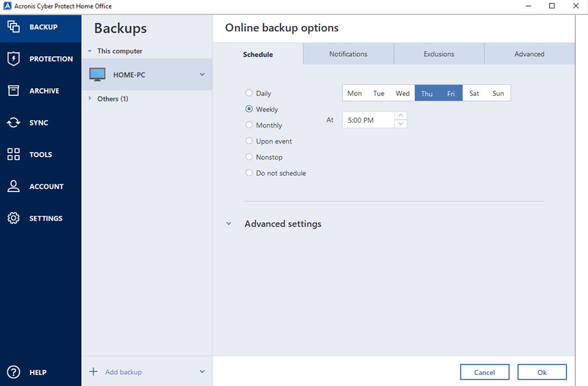Open the HOME-PC backup dropdown chevron

click(x=202, y=74)
